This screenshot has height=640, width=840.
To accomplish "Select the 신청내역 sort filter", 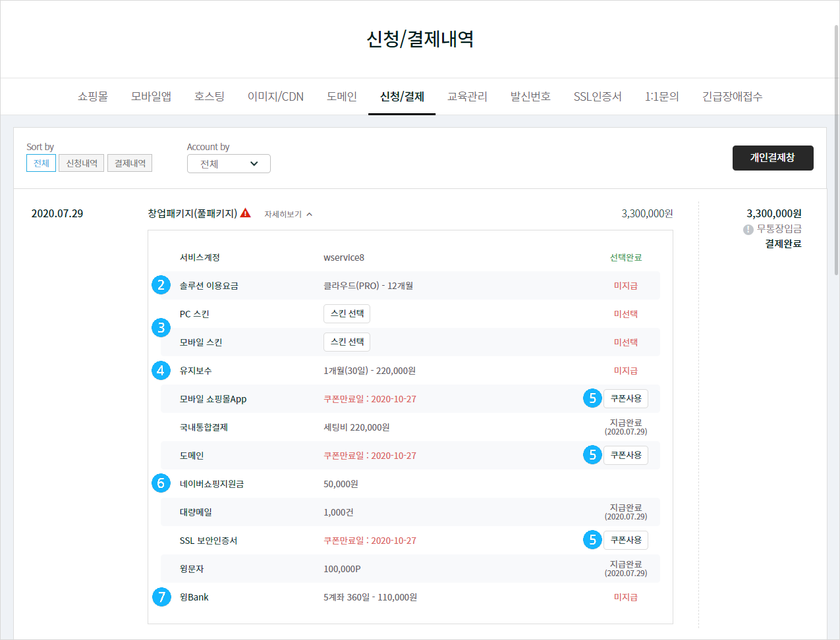I will tap(82, 163).
